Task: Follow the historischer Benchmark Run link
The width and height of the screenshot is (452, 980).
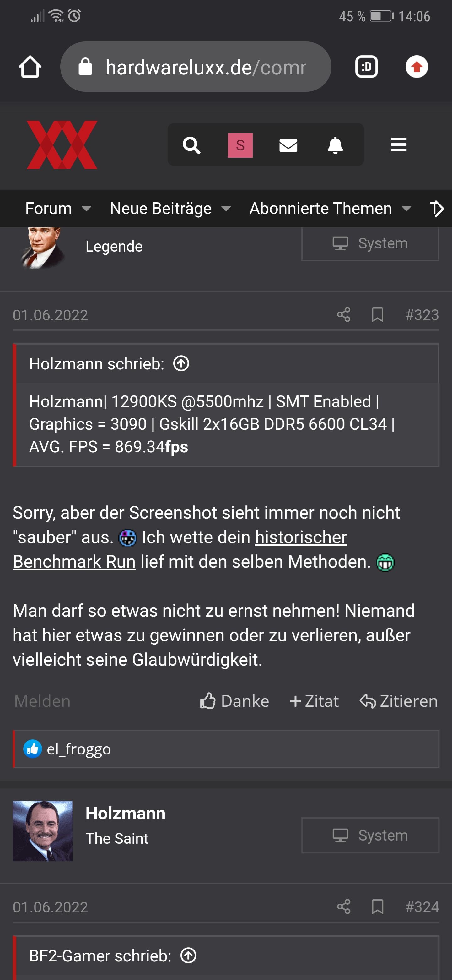Action: tap(301, 537)
